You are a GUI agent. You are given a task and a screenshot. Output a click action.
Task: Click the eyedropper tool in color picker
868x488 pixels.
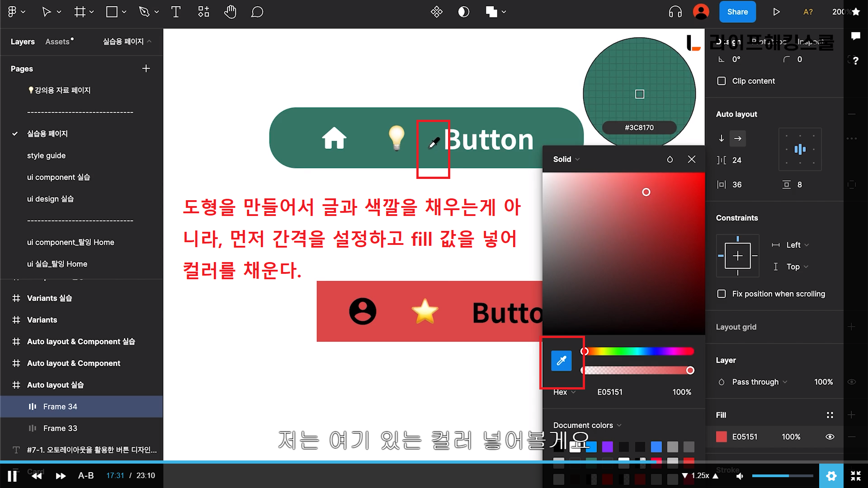point(561,361)
